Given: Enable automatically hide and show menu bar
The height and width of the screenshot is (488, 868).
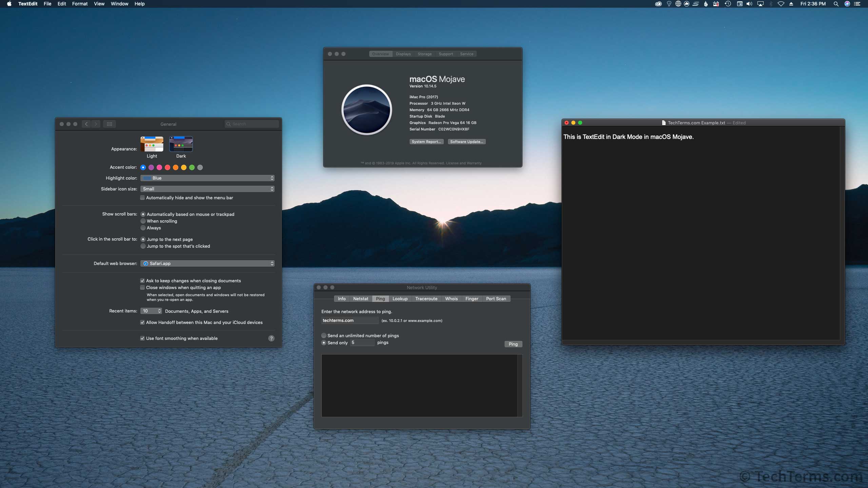Looking at the screenshot, I should [x=142, y=198].
